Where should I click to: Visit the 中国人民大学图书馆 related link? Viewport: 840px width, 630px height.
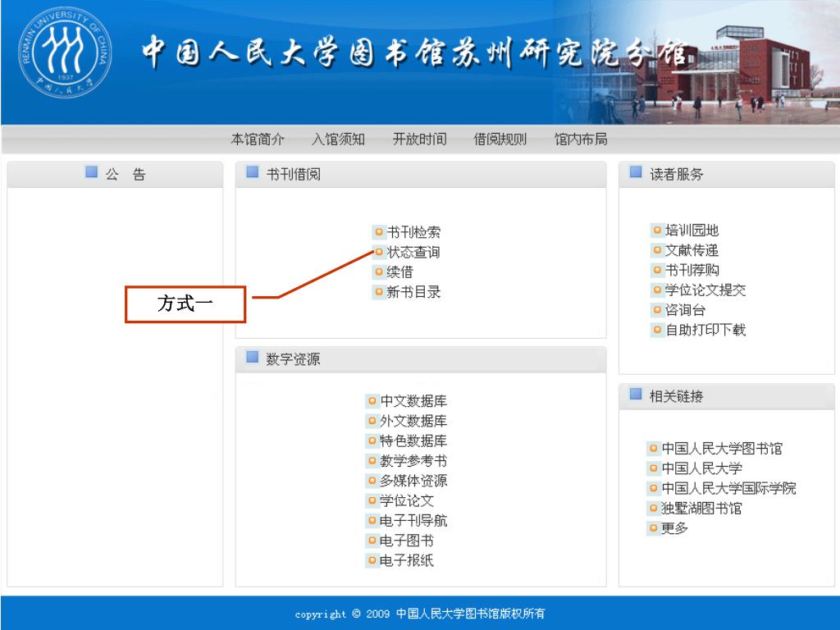[x=722, y=448]
